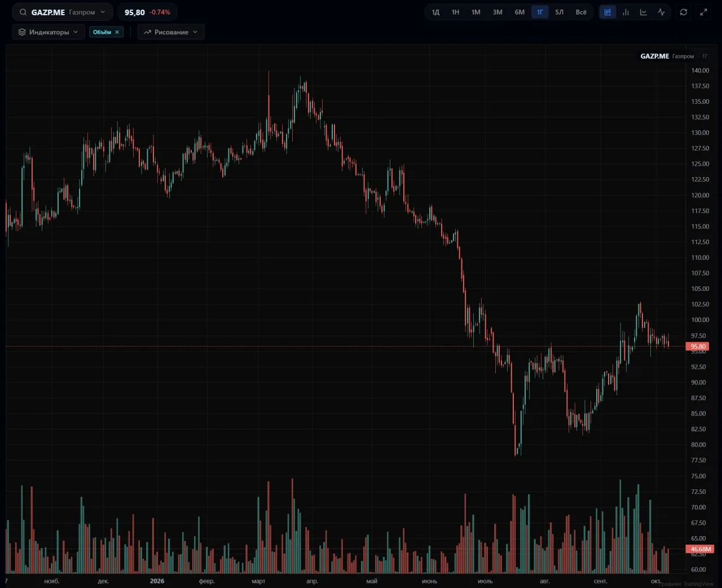Click the search magnifier icon

[x=23, y=12]
